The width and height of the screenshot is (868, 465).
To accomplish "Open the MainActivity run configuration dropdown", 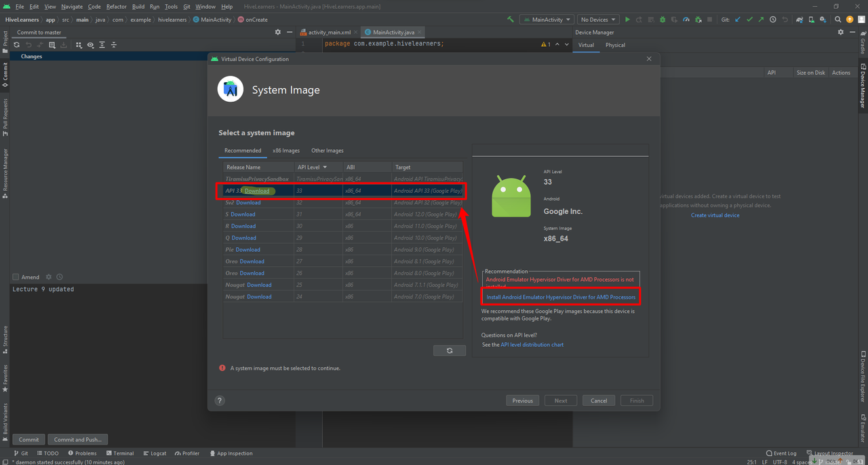I will (547, 20).
